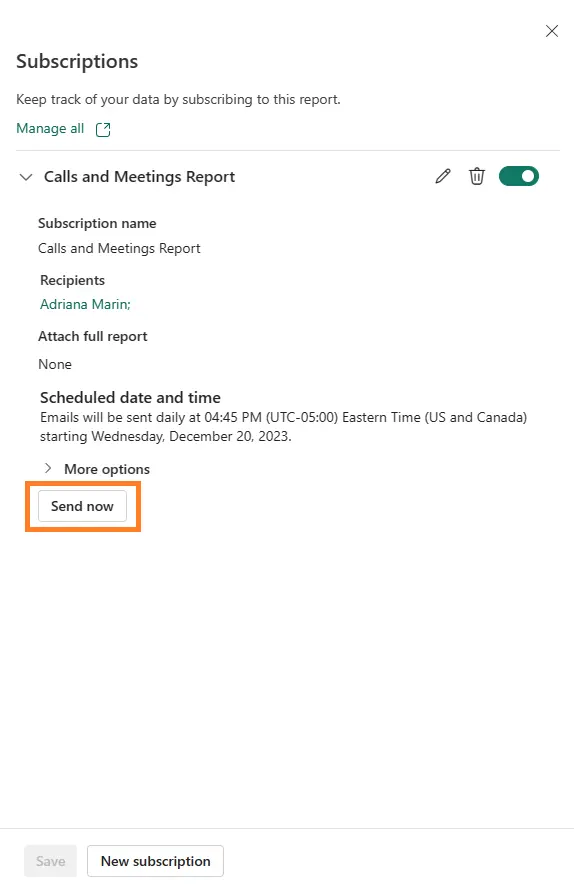
Task: Click the 'Keep track of your data' description
Action: [x=178, y=99]
